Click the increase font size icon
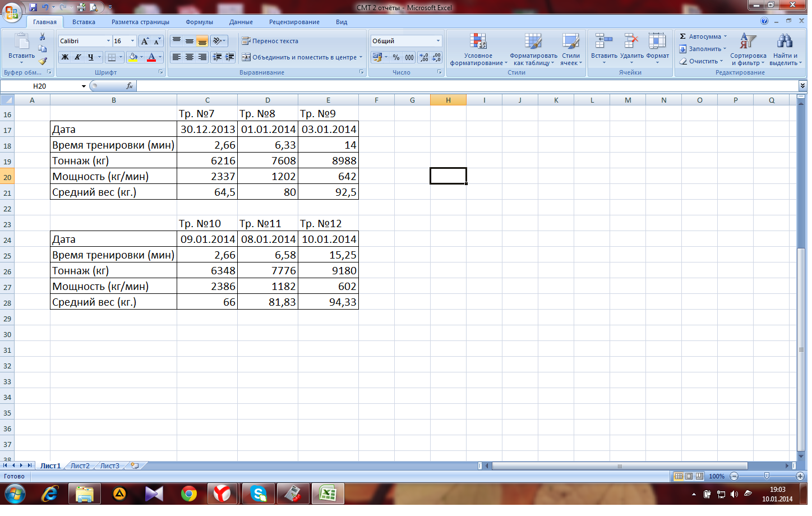812x516 pixels. tap(145, 41)
